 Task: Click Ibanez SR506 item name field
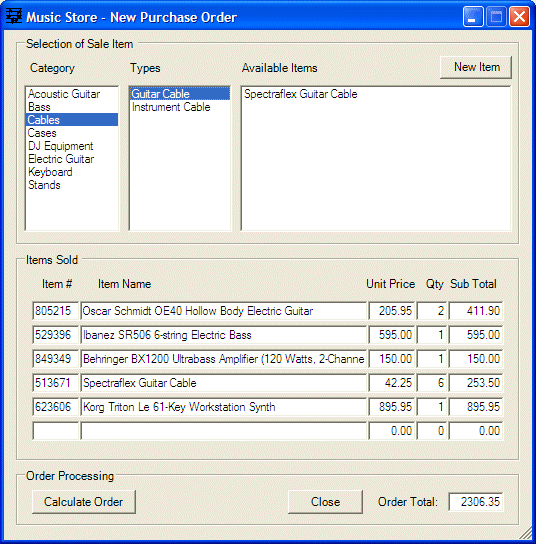point(223,335)
